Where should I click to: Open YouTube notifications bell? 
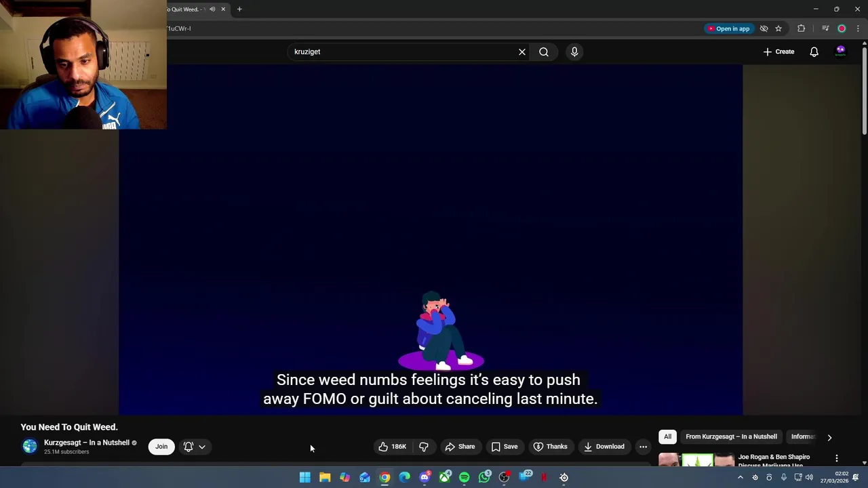pos(814,52)
